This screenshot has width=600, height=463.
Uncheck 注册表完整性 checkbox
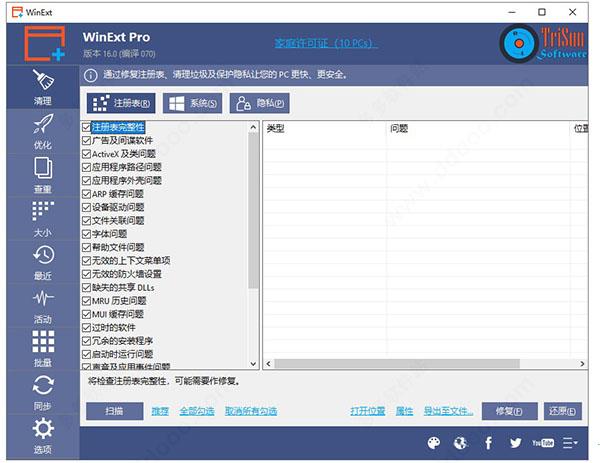(86, 127)
